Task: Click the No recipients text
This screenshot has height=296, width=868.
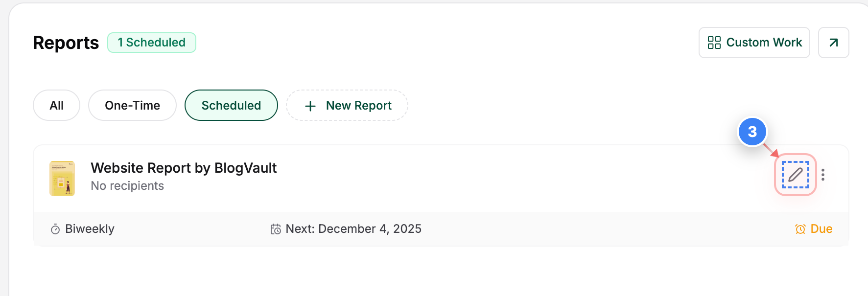Action: coord(127,185)
